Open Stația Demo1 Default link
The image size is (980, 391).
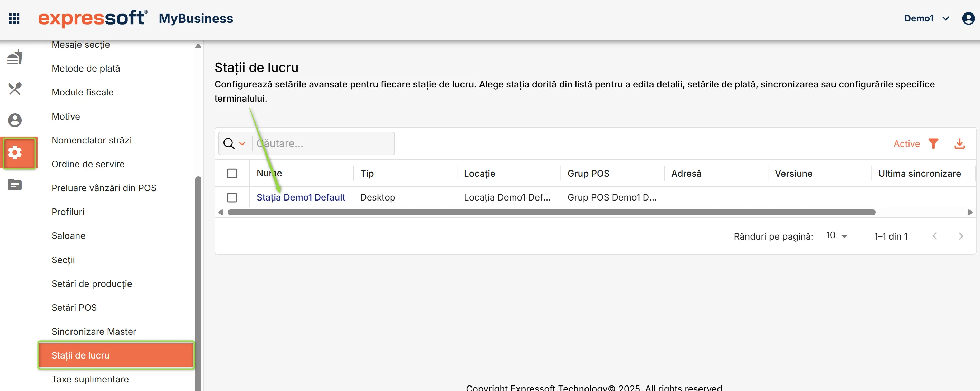(x=301, y=197)
